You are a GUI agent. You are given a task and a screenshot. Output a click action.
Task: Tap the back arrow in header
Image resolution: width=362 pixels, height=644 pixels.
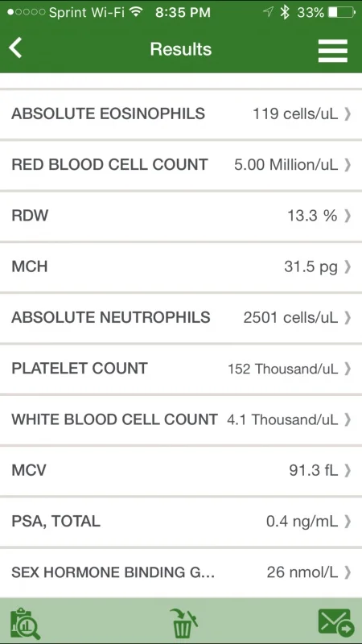pyautogui.click(x=15, y=48)
